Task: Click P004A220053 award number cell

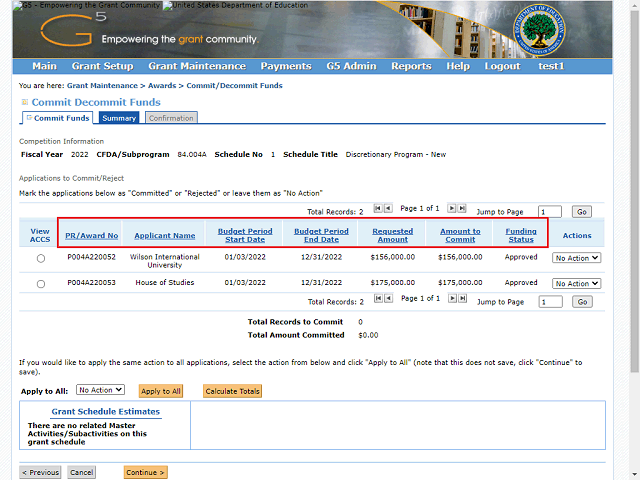Action: click(x=91, y=282)
